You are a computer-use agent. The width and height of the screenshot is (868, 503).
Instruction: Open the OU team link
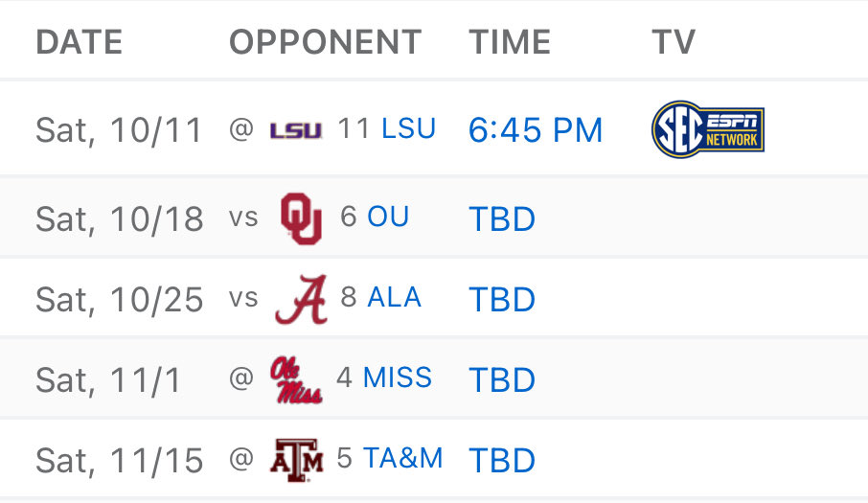[x=388, y=217]
